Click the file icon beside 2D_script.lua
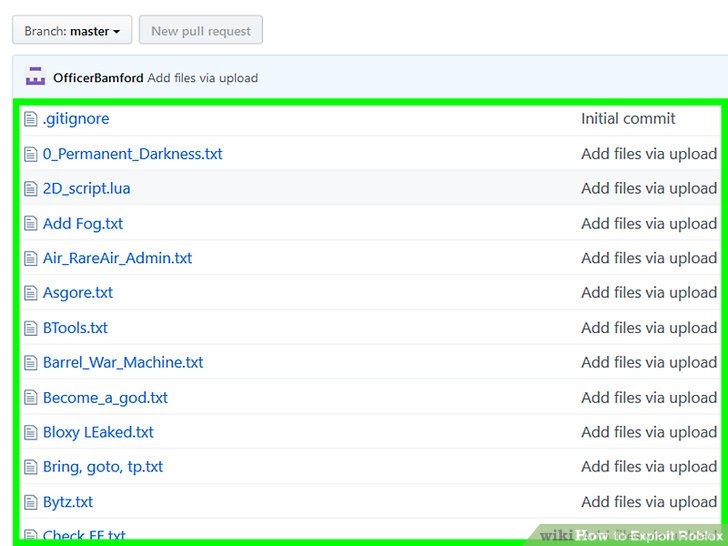 [31, 189]
